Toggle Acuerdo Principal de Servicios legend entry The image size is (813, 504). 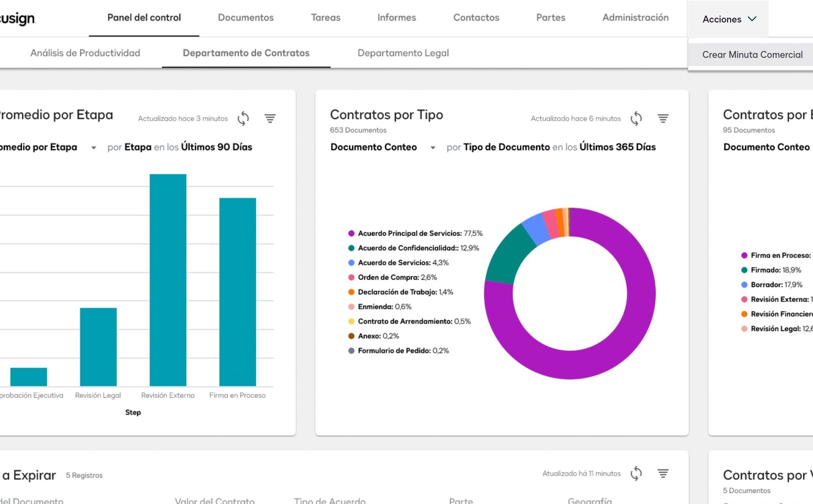coord(409,233)
